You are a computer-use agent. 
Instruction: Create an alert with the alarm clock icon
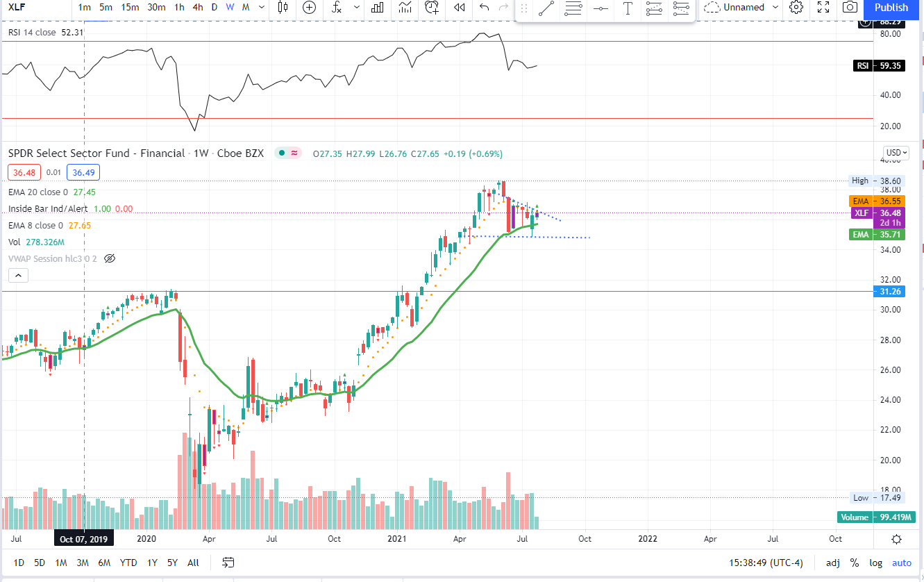pyautogui.click(x=432, y=8)
